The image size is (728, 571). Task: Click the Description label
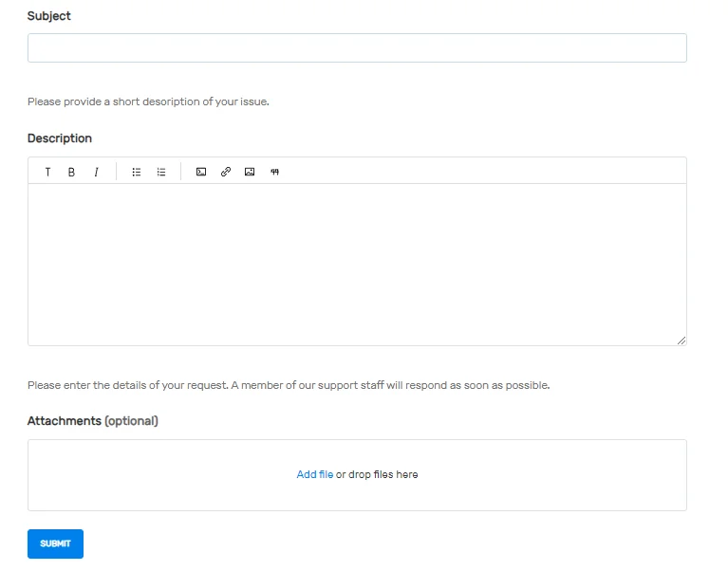click(x=60, y=138)
